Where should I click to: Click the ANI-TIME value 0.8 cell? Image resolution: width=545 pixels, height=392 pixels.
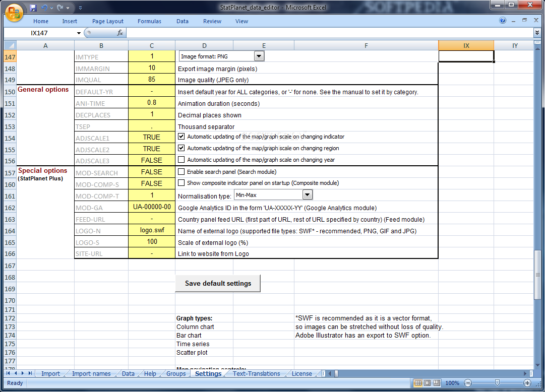click(152, 103)
